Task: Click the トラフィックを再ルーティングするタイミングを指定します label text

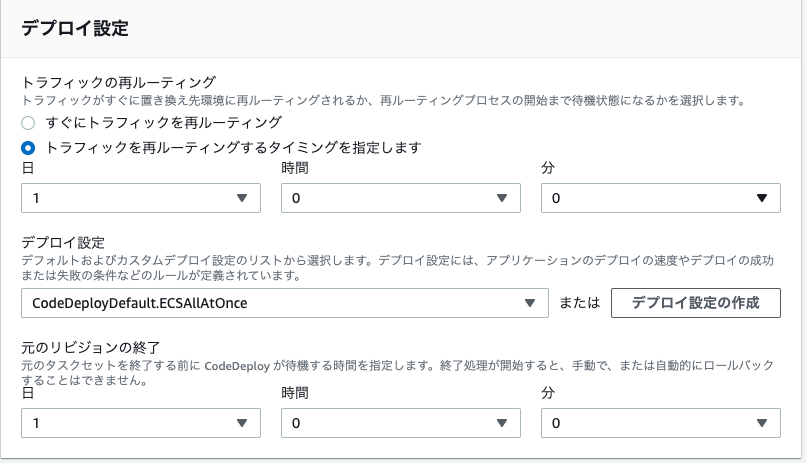Action: [233, 148]
